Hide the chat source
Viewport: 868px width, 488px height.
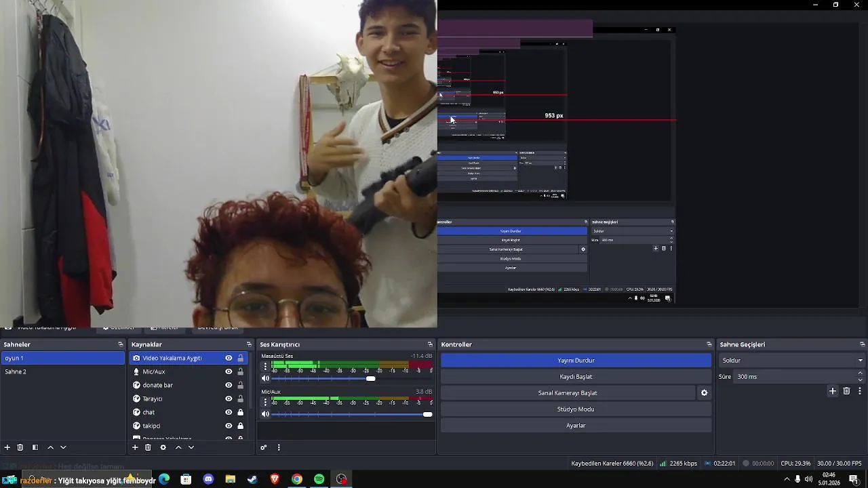(229, 412)
